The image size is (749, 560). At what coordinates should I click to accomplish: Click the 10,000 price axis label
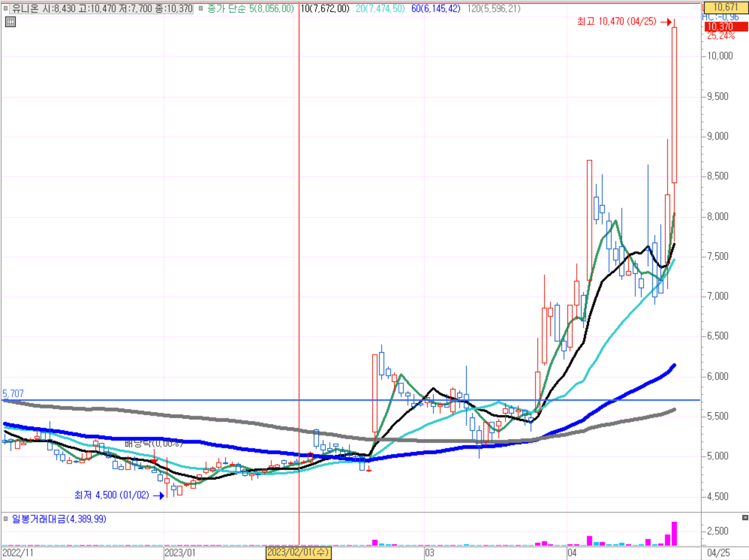(x=720, y=56)
